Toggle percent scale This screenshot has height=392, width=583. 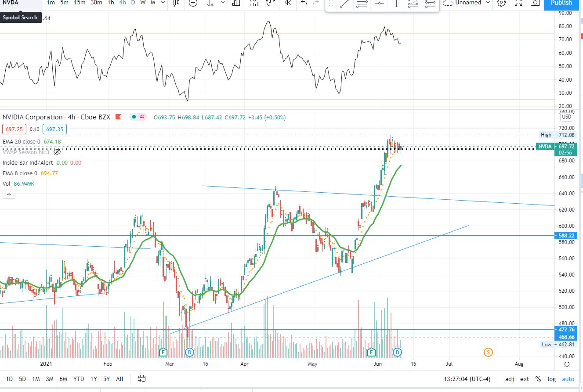tap(538, 379)
